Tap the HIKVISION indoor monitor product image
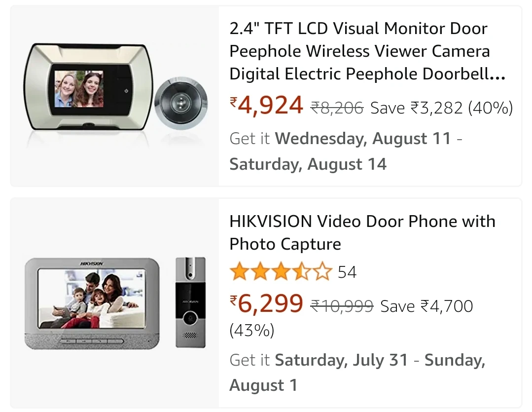 (x=92, y=302)
